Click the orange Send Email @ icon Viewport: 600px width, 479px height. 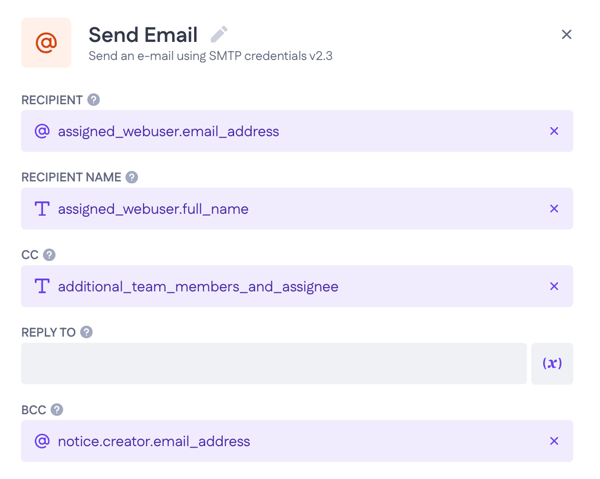(x=46, y=43)
